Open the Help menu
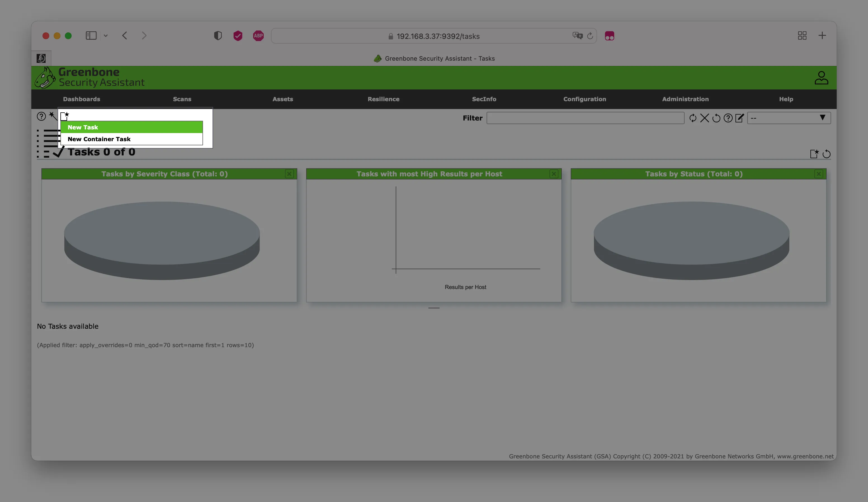 tap(786, 99)
